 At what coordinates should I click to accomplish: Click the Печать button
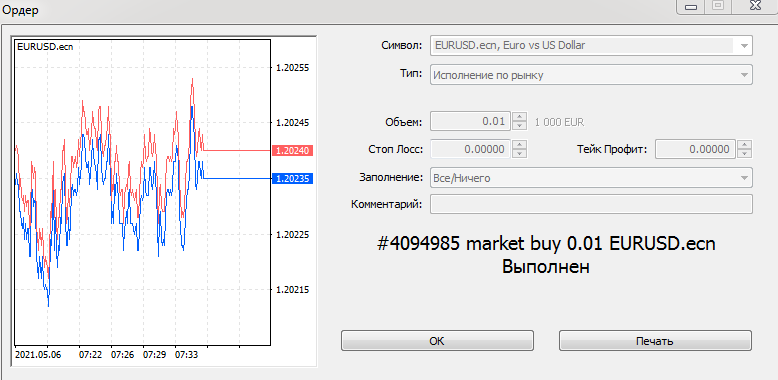(x=655, y=341)
